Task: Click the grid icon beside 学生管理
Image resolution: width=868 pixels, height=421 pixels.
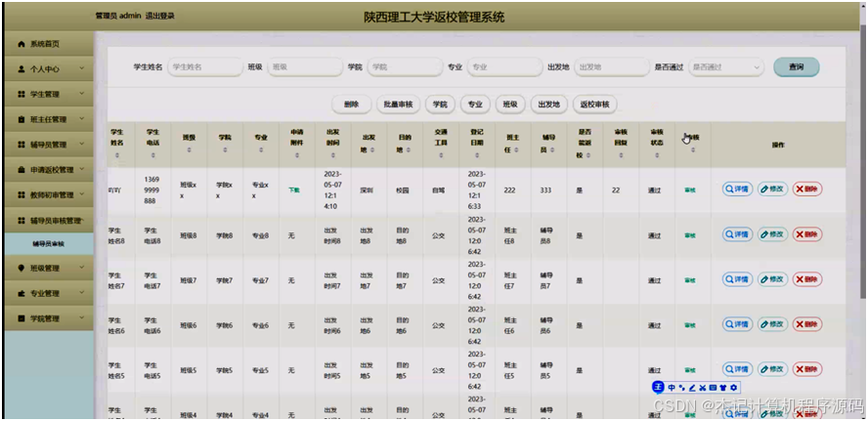Action: pos(22,95)
